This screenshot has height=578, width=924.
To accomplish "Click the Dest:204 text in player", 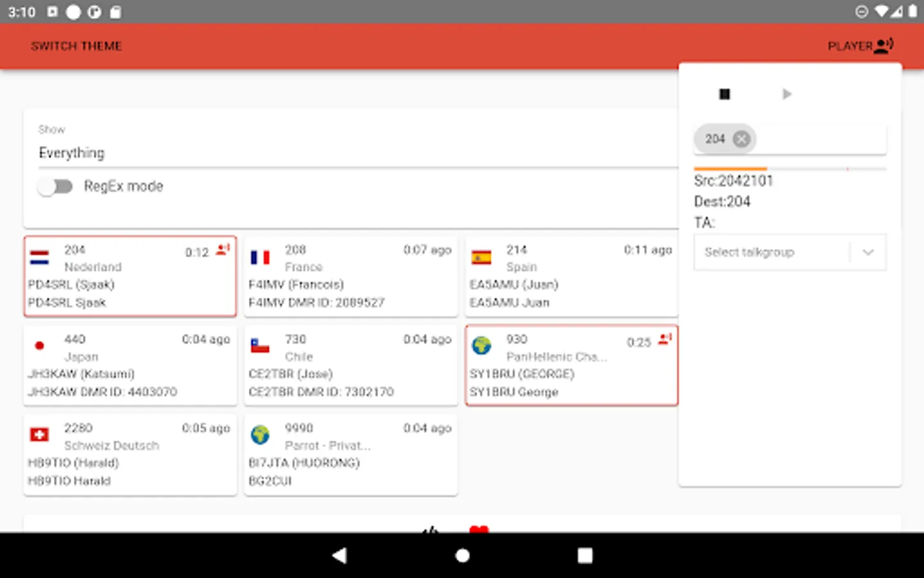I will point(722,202).
